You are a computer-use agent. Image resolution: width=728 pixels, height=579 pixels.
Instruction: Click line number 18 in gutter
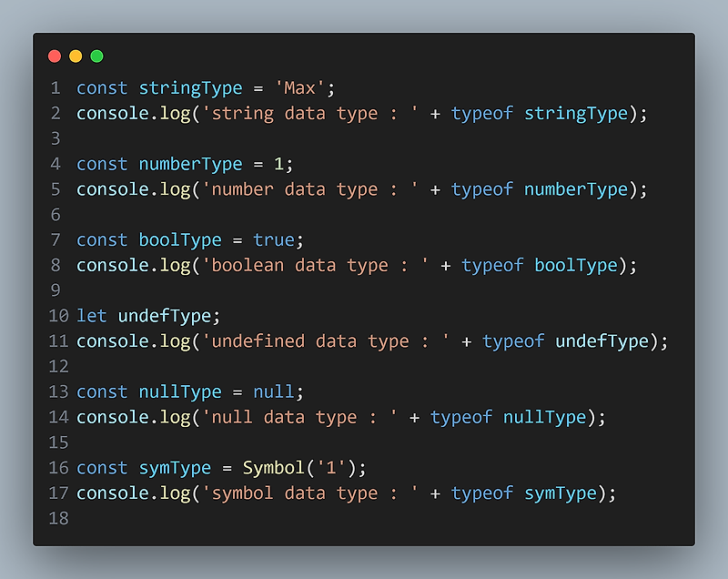[58, 518]
